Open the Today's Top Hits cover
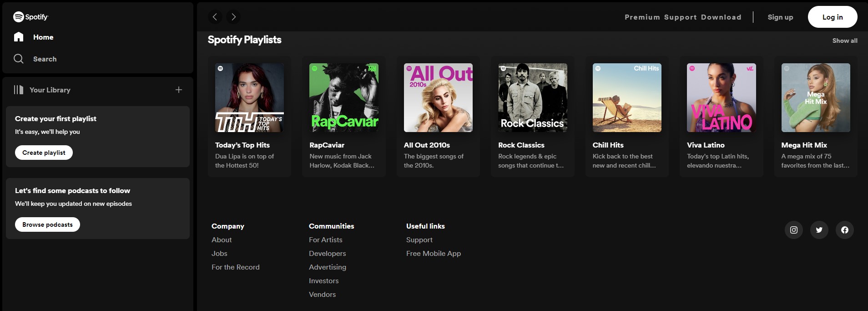Viewport: 868px width, 311px height. click(249, 98)
